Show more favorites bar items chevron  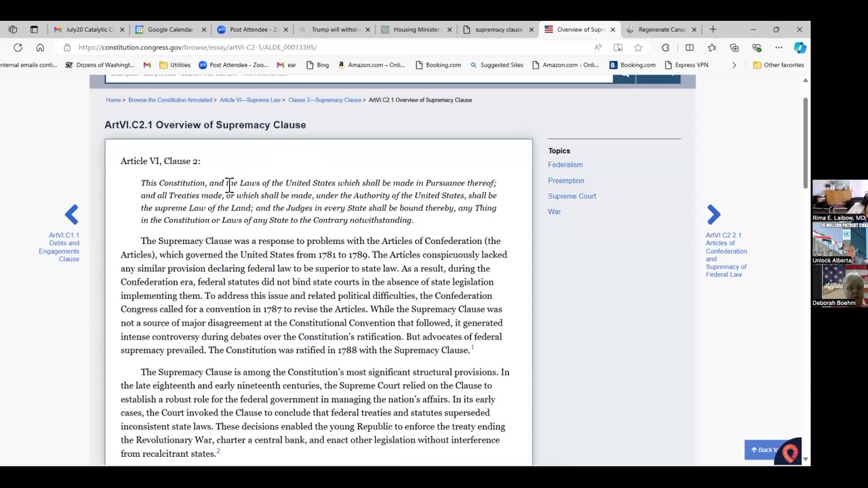(734, 65)
